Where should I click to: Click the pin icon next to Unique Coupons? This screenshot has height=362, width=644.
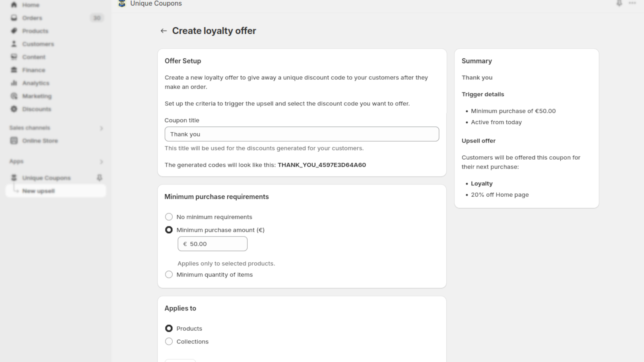[99, 178]
